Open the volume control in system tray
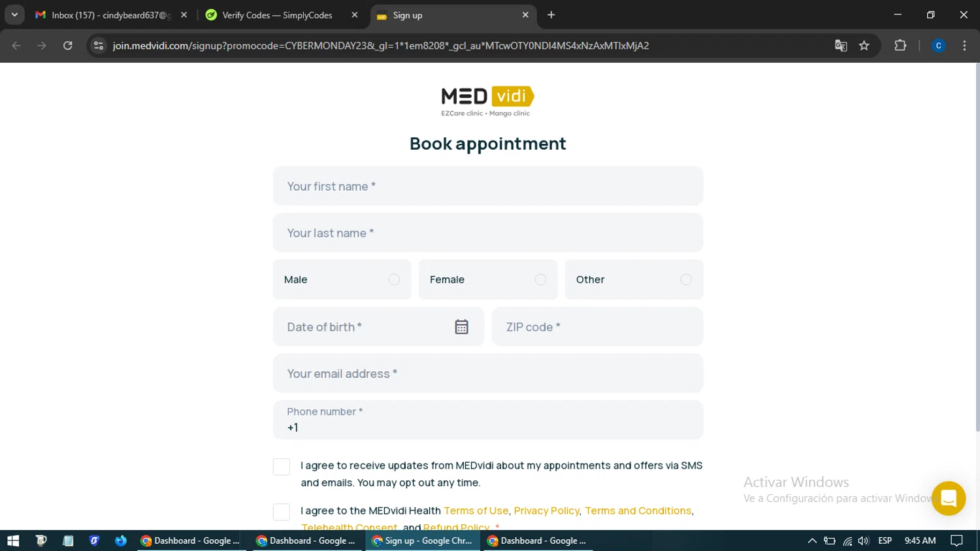Screen dimensions: 980x551 [x=864, y=541]
